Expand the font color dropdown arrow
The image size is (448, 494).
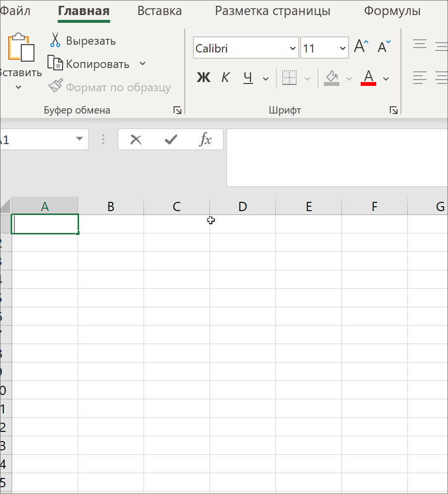pyautogui.click(x=386, y=79)
